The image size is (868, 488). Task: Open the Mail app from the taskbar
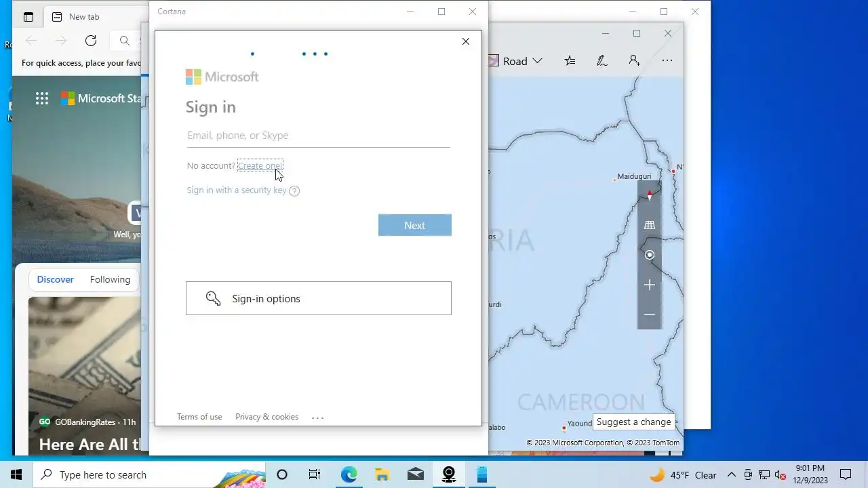pos(416,474)
